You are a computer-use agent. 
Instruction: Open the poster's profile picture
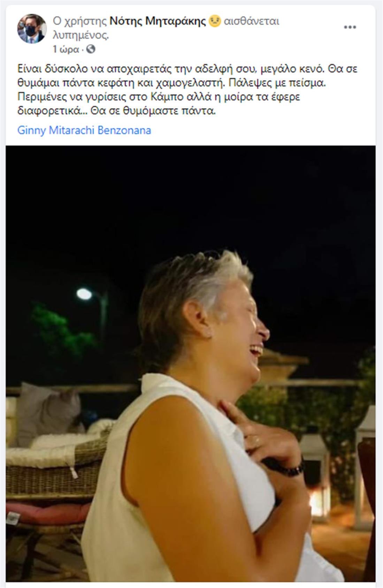pos(32,29)
